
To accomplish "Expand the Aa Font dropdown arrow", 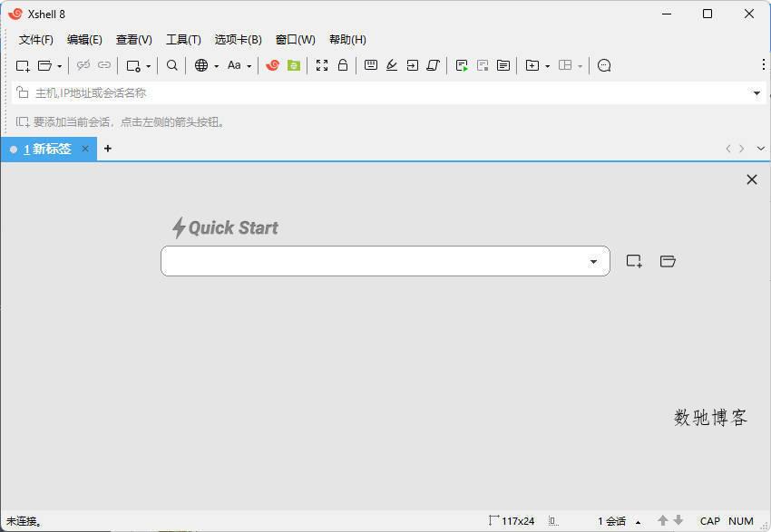I will click(249, 66).
